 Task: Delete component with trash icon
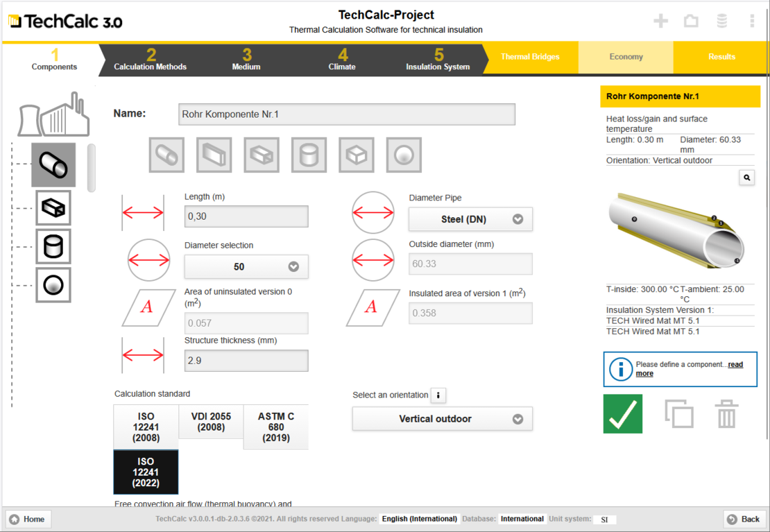pos(727,413)
